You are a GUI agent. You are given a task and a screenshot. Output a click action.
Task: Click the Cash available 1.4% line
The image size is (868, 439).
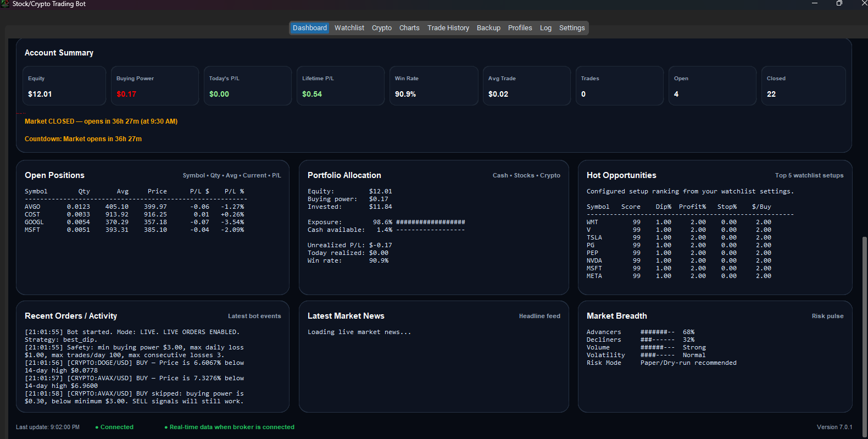point(386,230)
